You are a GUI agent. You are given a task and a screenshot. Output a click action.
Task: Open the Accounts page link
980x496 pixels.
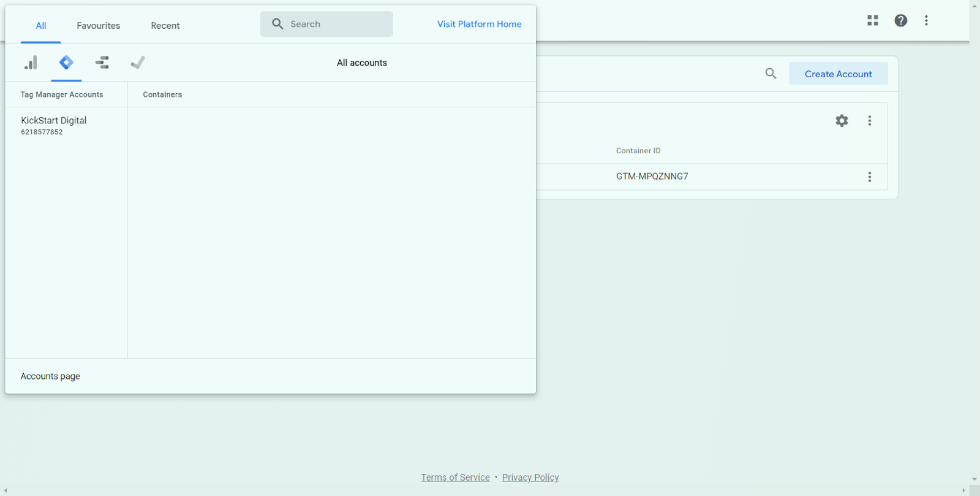point(50,376)
